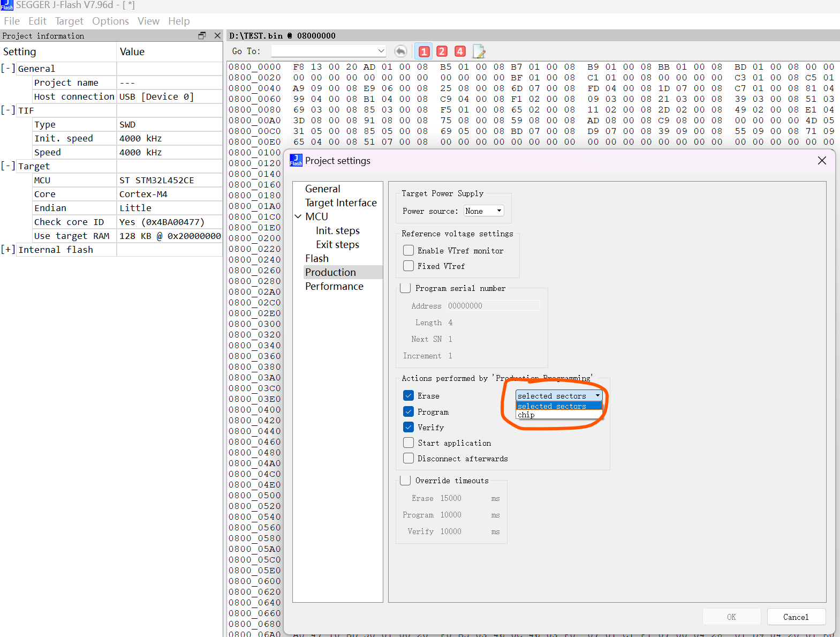This screenshot has height=637, width=840.
Task: Enable Program serial number checkbox
Action: (405, 288)
